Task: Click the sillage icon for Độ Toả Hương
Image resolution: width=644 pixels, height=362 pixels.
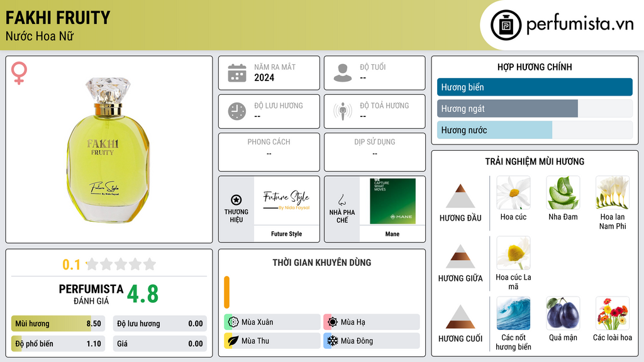Action: pos(343,111)
